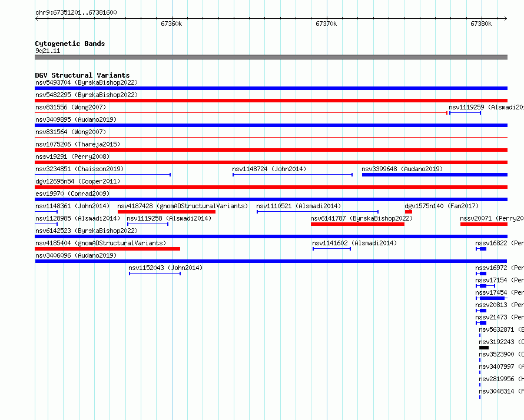The height and width of the screenshot is (420, 524).
Task: Open dgv12695n54 (Cooper2011) variant
Action: pyautogui.click(x=78, y=181)
